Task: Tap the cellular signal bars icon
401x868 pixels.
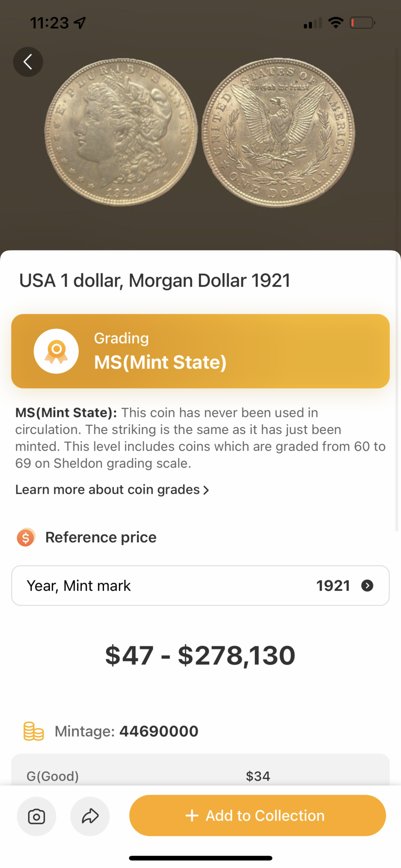Action: pos(312,23)
